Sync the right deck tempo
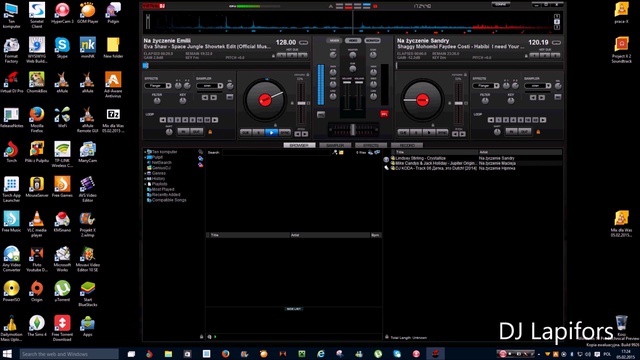The height and width of the screenshot is (360, 640). point(442,132)
